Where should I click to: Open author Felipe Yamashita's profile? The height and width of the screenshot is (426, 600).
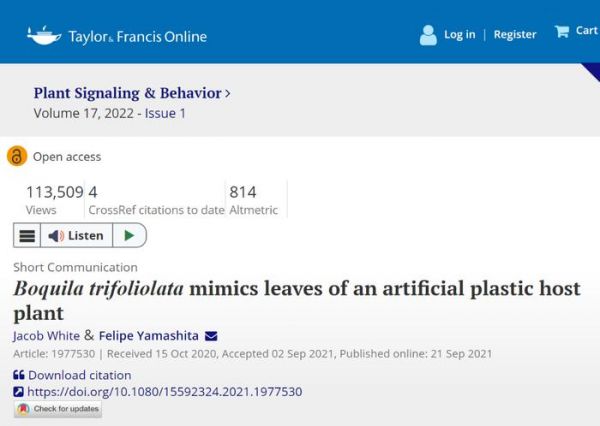(148, 336)
